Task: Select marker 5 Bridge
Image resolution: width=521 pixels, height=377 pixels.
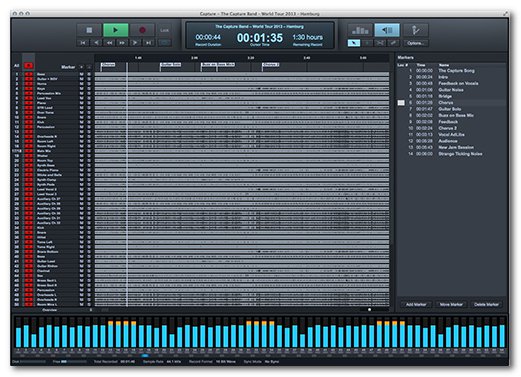Action: [x=445, y=96]
